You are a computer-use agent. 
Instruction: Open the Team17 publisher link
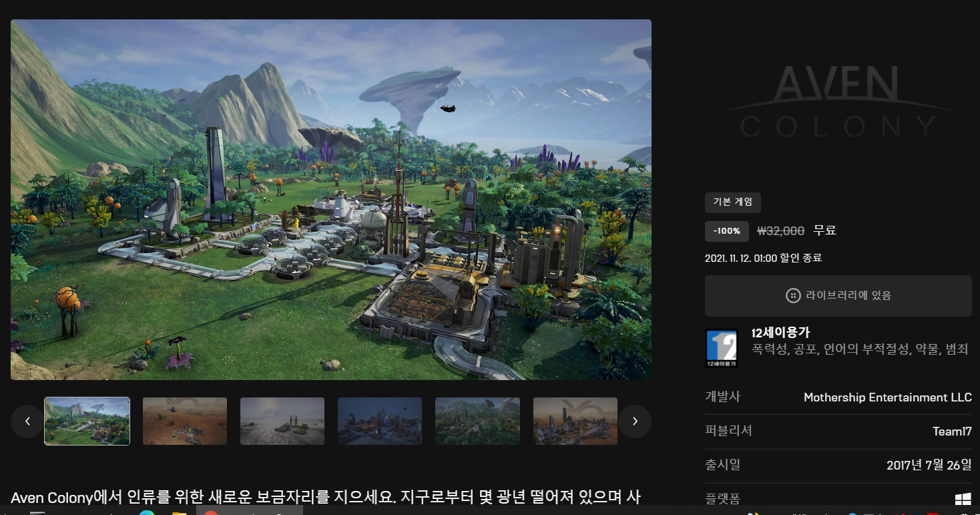coord(952,432)
